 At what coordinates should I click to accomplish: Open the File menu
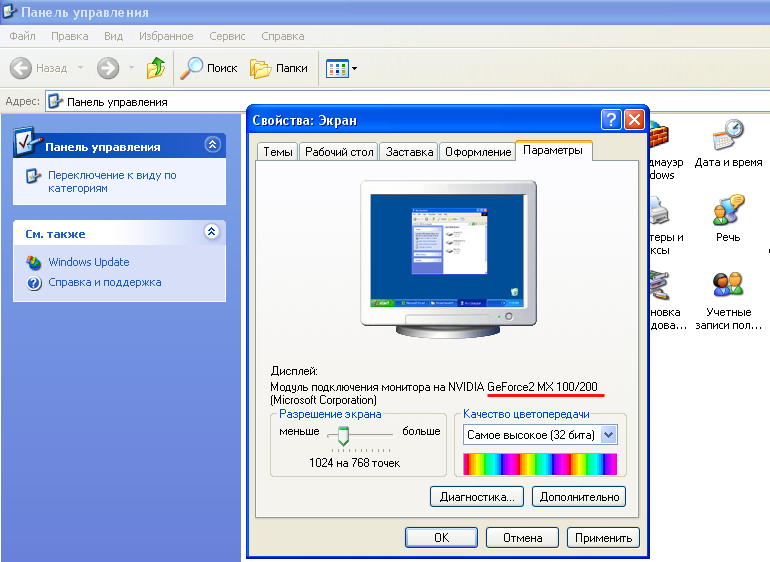pos(23,36)
